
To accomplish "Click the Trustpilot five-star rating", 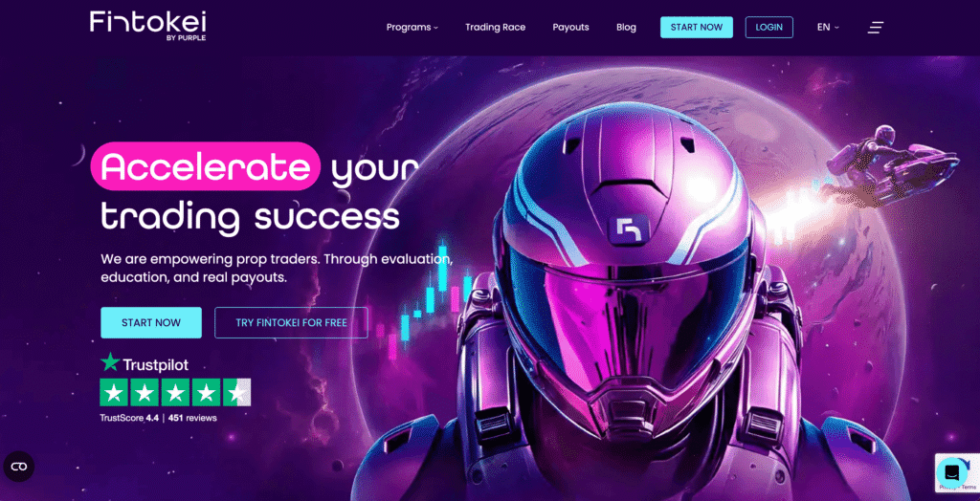I will 176,392.
